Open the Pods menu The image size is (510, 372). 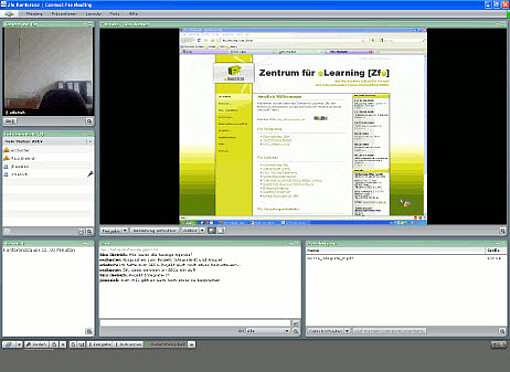[x=115, y=14]
